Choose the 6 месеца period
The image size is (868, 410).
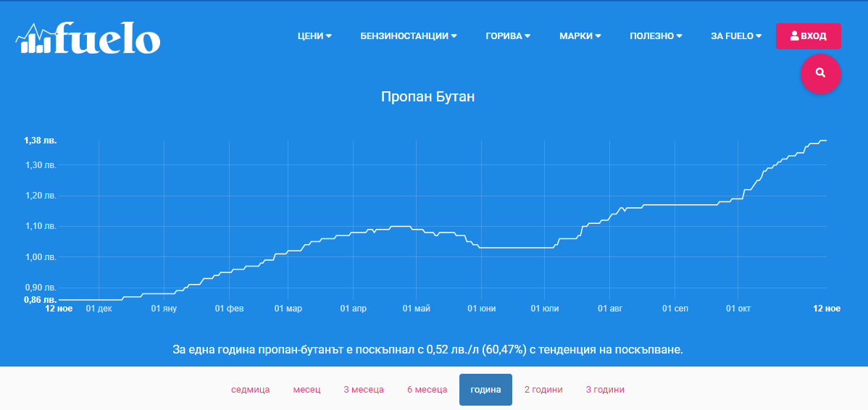[427, 390]
